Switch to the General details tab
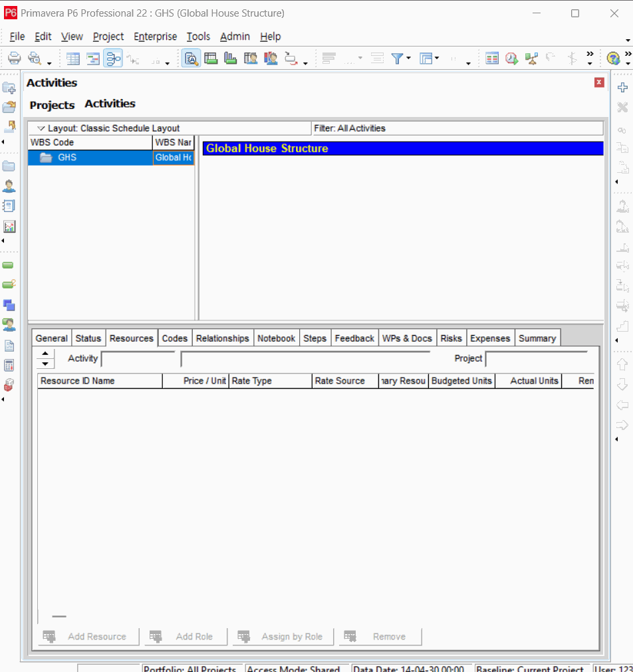This screenshot has width=633, height=672. tap(51, 338)
